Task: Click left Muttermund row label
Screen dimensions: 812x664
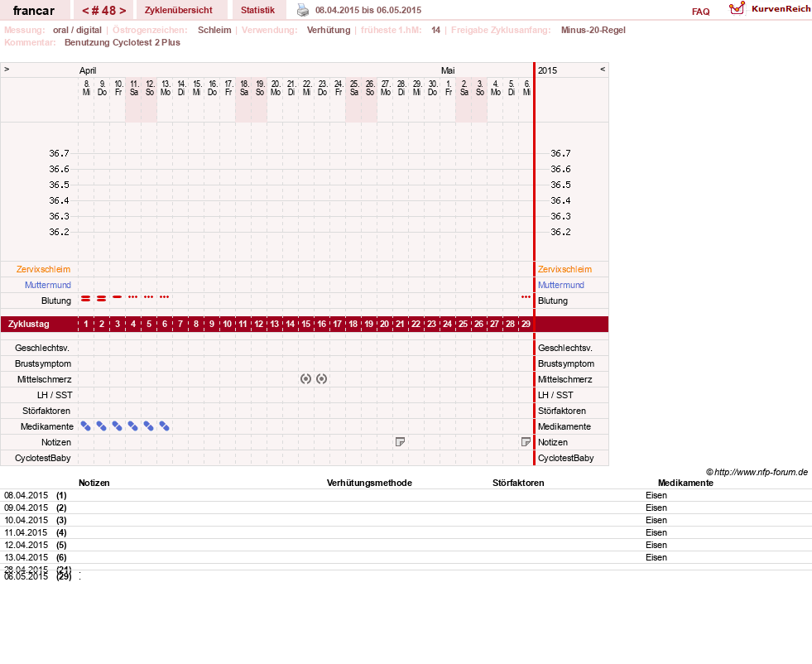Action: pyautogui.click(x=48, y=285)
